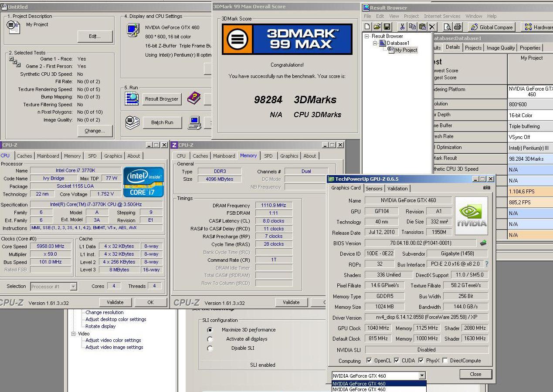Image resolution: width=553 pixels, height=392 pixels.
Task: Click the Rotate display link
Action: click(101, 326)
